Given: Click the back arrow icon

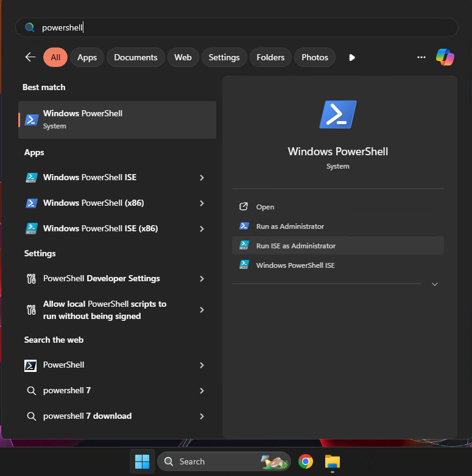Looking at the screenshot, I should pyautogui.click(x=30, y=57).
